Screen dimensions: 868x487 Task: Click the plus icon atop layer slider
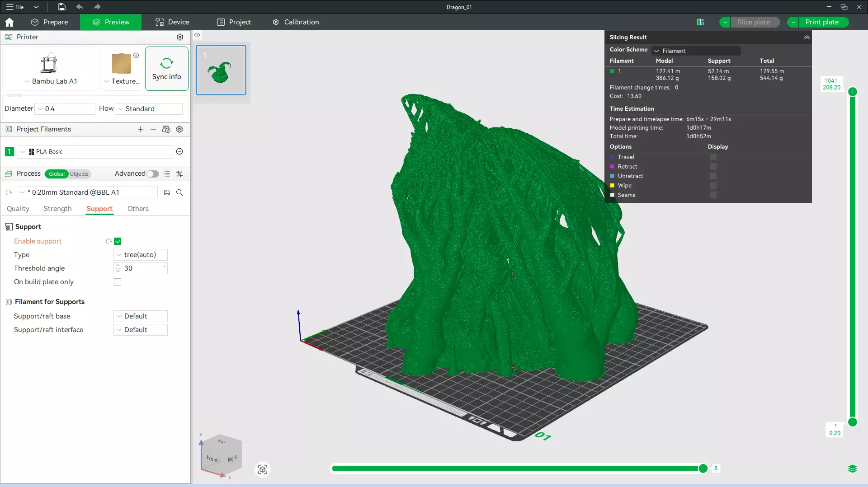853,92
